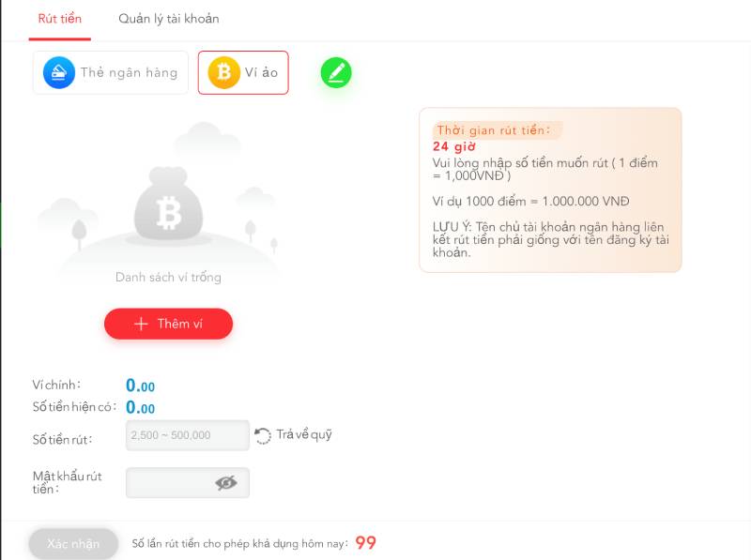Click the Ví chính balance value
Viewport: 751px width, 560px height.
click(x=140, y=386)
